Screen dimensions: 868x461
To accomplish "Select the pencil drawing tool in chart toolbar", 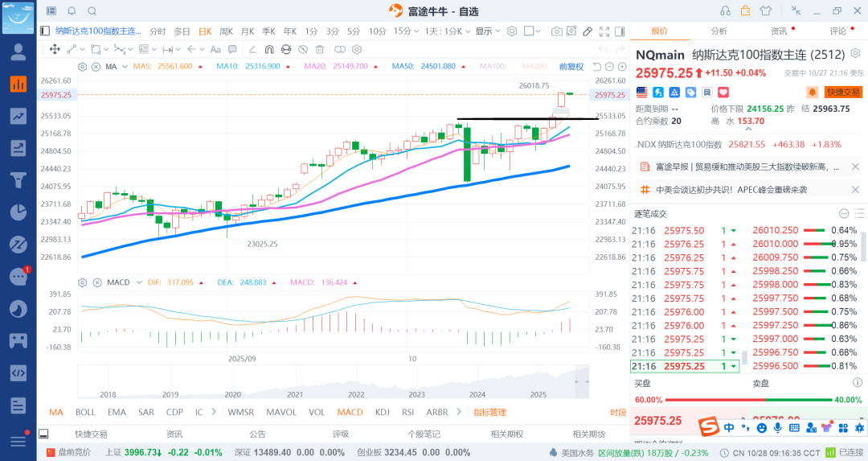I will (588, 31).
